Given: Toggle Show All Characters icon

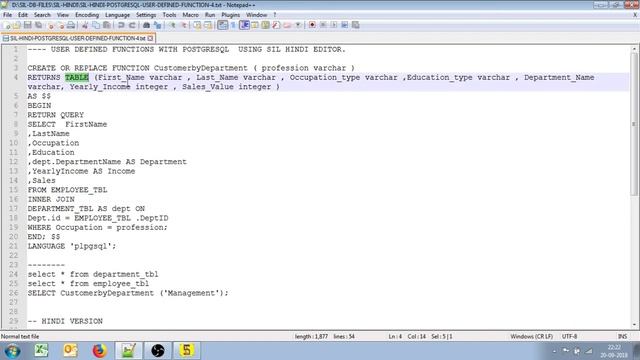Looking at the screenshot, I should (x=233, y=25).
